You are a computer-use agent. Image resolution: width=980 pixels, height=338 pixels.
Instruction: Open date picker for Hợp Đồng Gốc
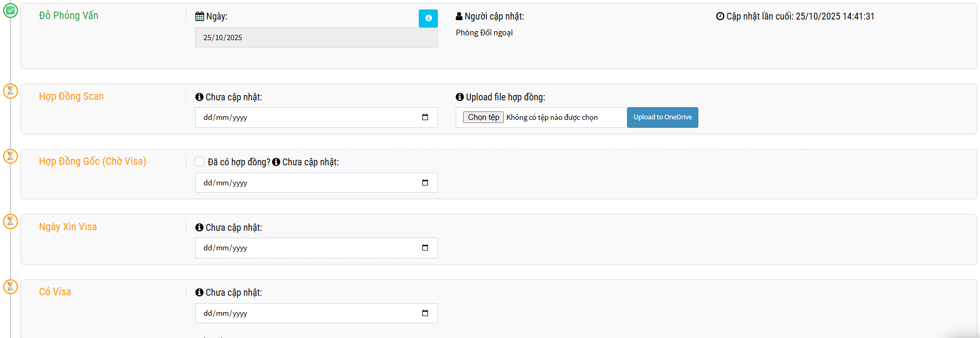[425, 183]
